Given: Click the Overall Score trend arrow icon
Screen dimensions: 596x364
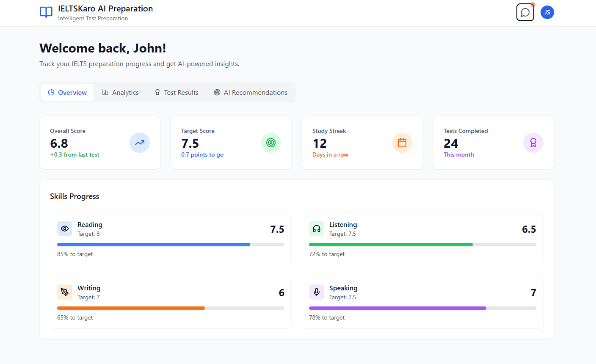Looking at the screenshot, I should (x=140, y=143).
